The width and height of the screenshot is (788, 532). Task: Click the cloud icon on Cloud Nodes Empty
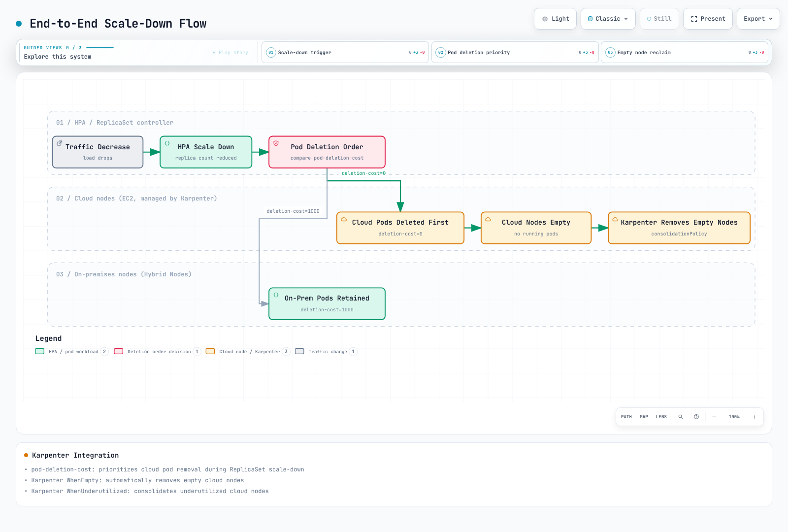coord(488,219)
